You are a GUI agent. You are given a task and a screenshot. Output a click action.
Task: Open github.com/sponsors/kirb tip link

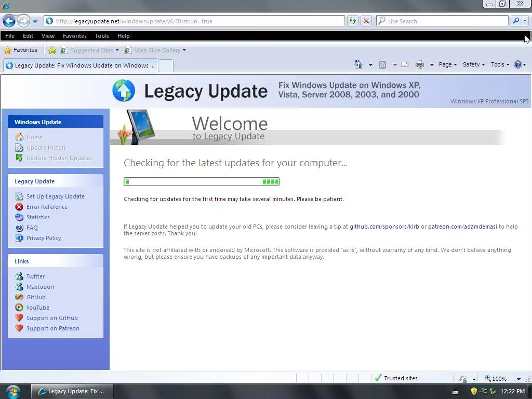(x=384, y=227)
